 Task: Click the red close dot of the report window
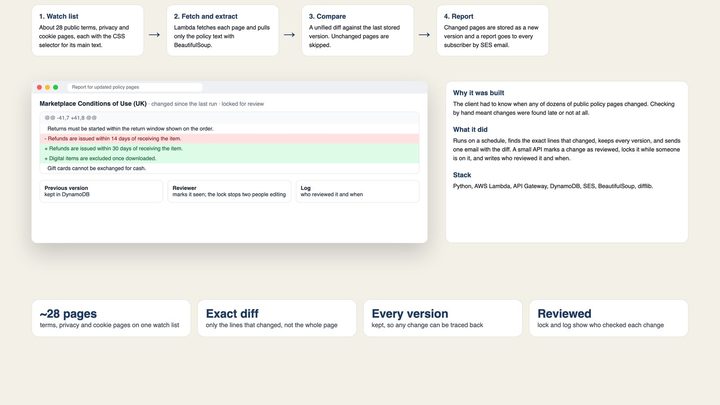coord(39,87)
